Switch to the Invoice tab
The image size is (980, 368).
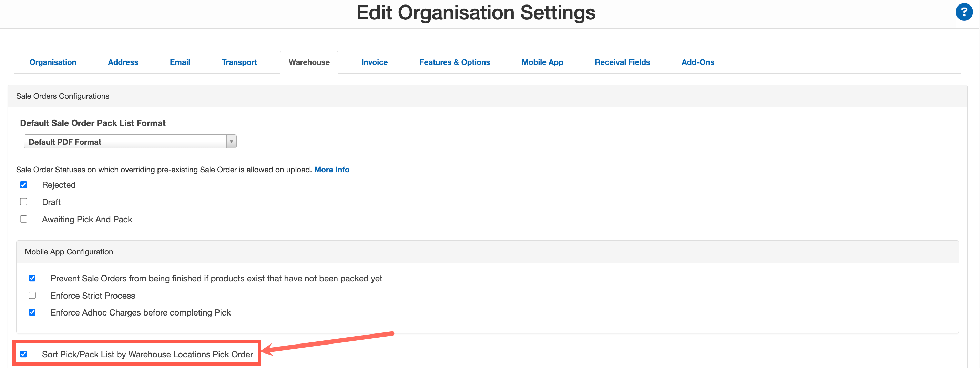[x=374, y=62]
